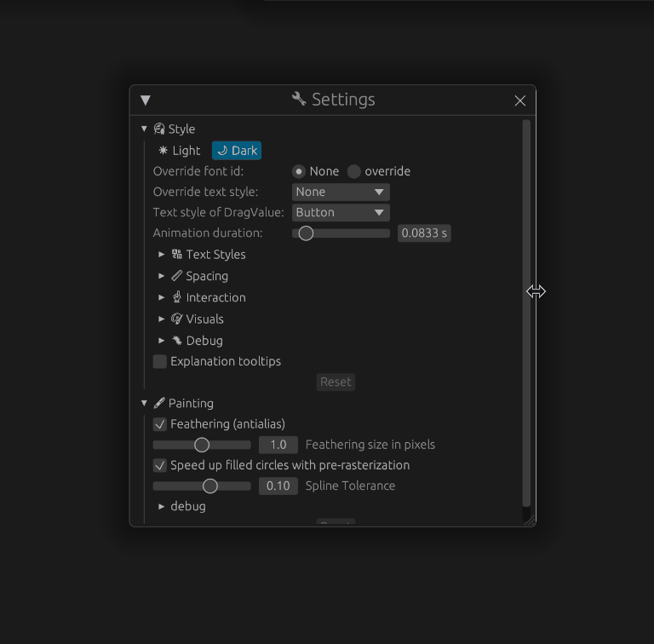The height and width of the screenshot is (644, 654).
Task: Collapse the Style section
Action: click(144, 129)
